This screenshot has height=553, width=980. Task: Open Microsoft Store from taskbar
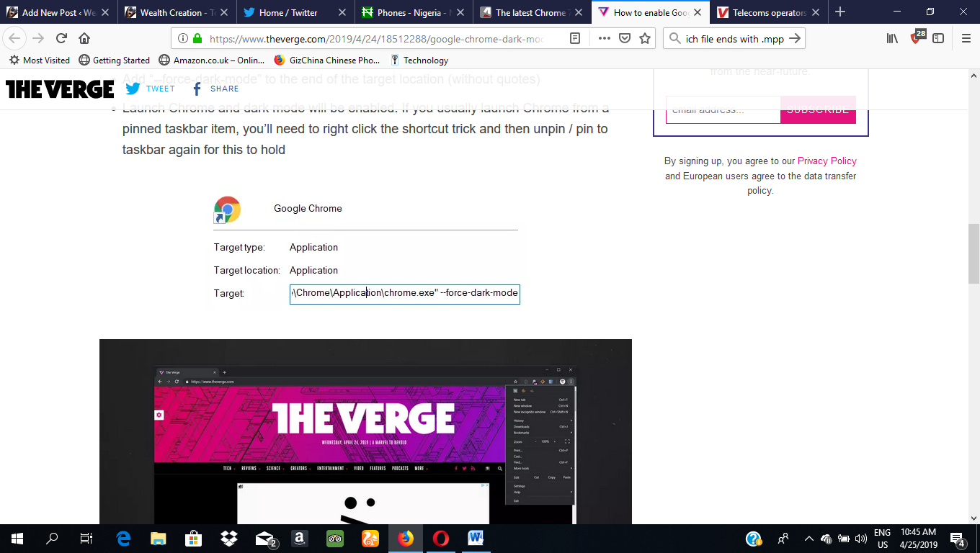point(193,539)
